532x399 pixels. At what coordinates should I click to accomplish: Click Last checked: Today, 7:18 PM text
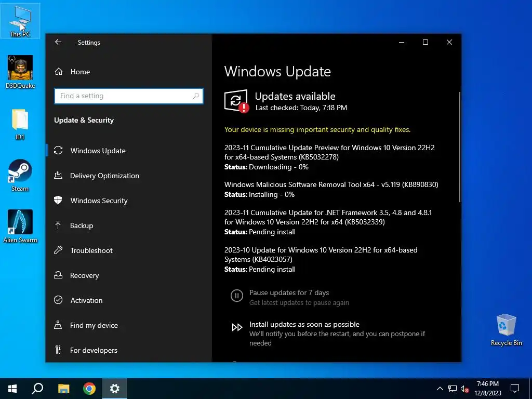(301, 108)
